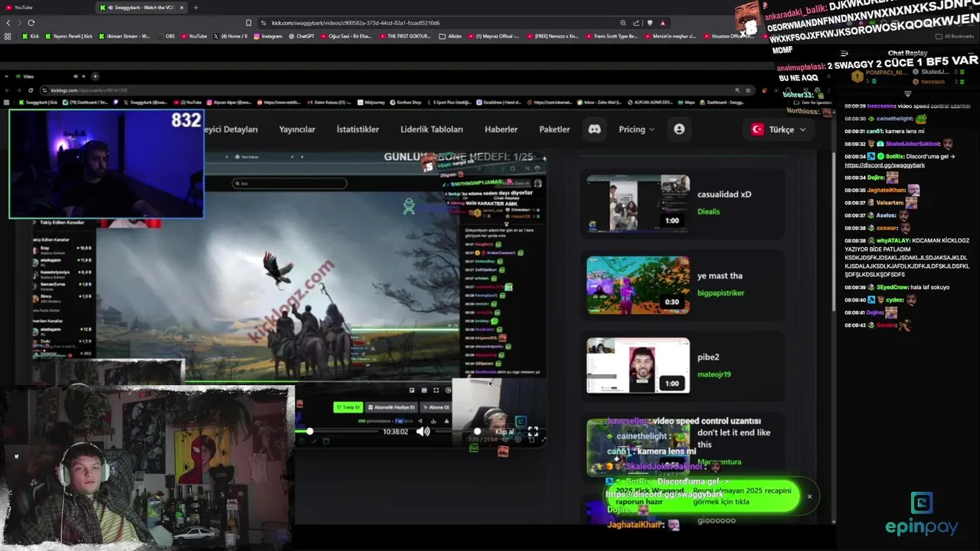Adjust the video seek slider handle
Viewport: 980px width, 551px height.
tap(309, 432)
